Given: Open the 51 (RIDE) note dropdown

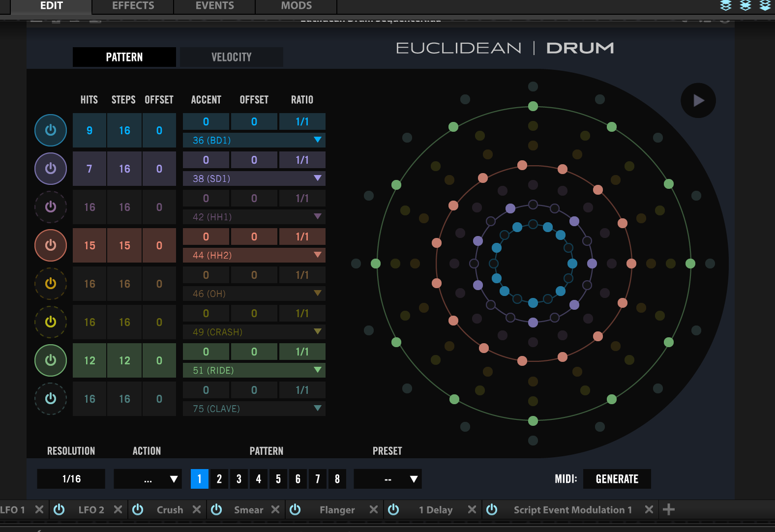Looking at the screenshot, I should 254,370.
